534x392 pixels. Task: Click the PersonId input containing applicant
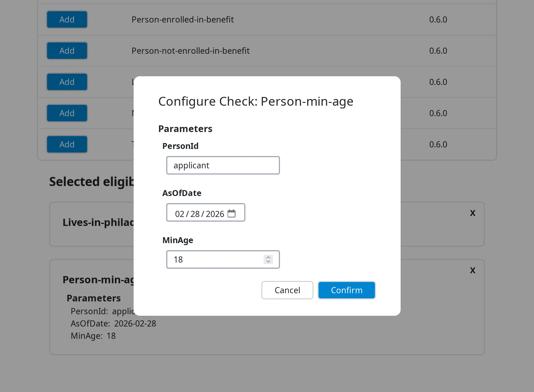tap(223, 165)
